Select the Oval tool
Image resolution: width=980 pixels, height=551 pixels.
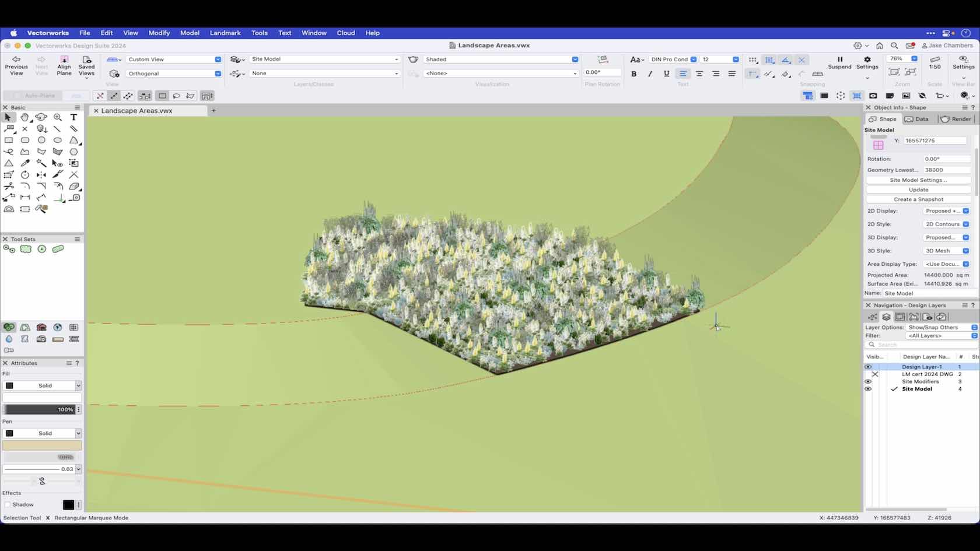click(x=57, y=141)
